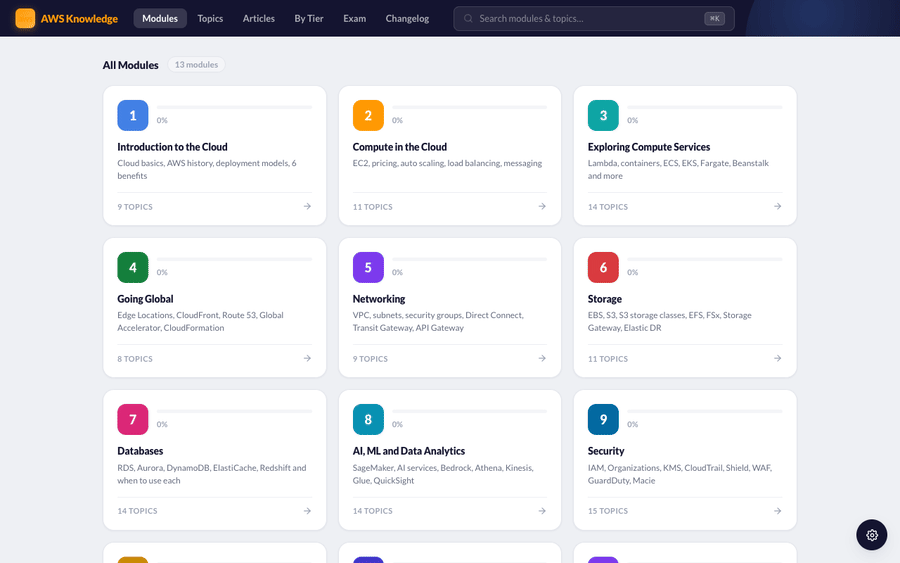
Task: Click the orange module 2 number badge
Action: coord(368,115)
